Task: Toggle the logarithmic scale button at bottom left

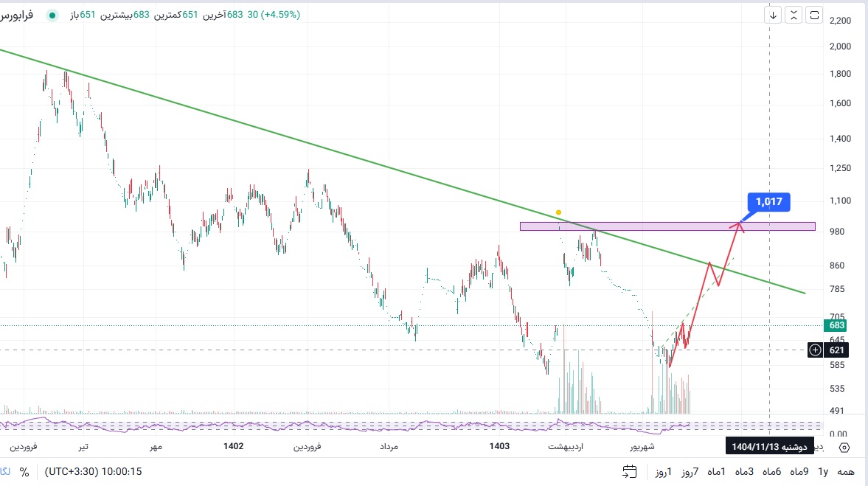Action: [x=4, y=472]
